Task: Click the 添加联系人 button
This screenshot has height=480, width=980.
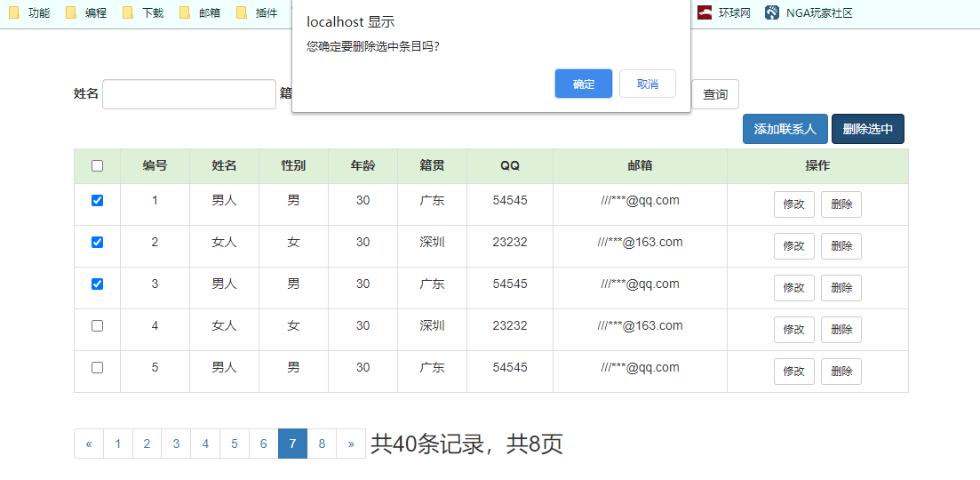Action: pos(785,129)
